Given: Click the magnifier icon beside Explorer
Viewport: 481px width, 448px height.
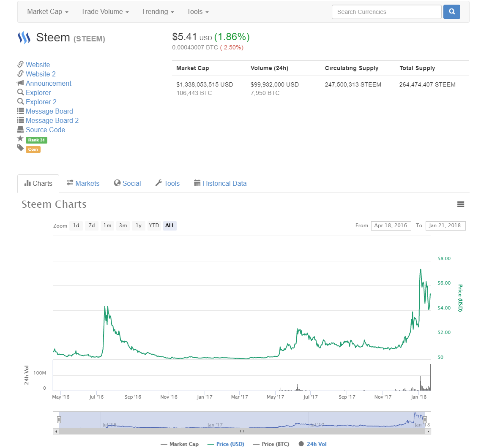Looking at the screenshot, I should 21,92.
